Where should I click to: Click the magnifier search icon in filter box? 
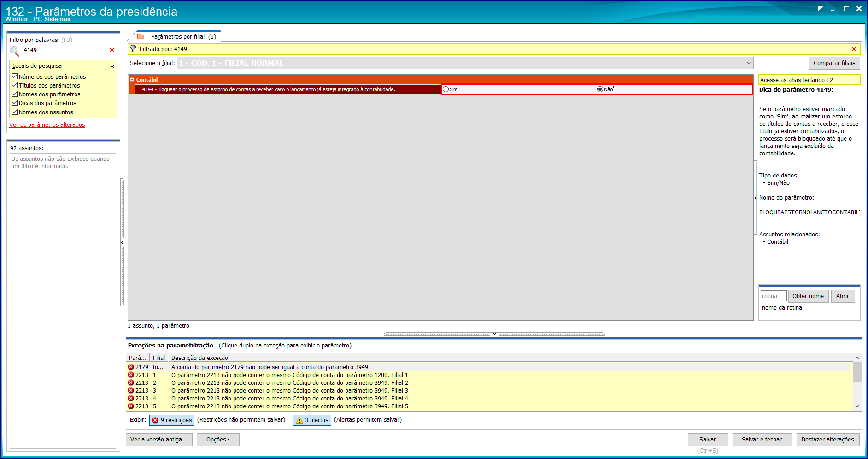14,50
